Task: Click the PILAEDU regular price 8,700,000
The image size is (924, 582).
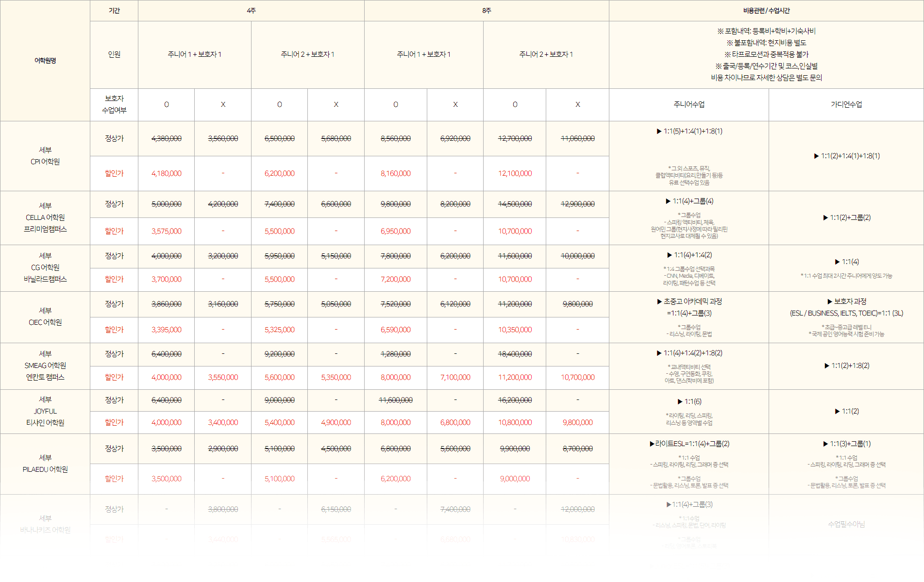Action: coord(578,449)
